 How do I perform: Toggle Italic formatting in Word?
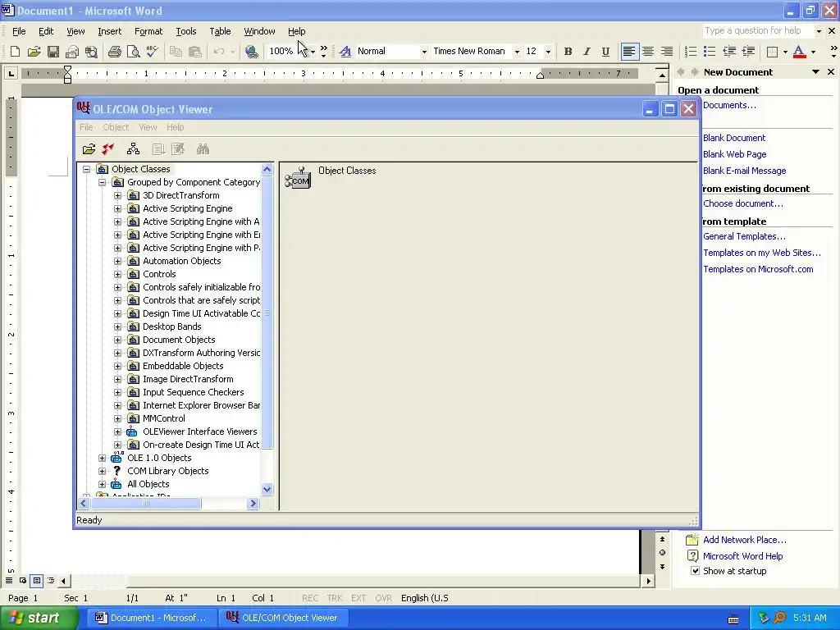coord(587,52)
